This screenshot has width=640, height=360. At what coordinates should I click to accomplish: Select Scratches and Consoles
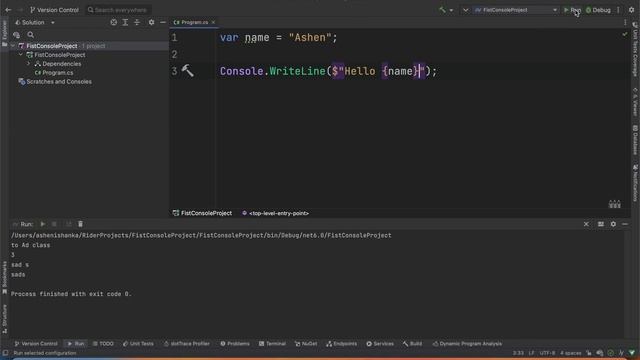(x=55, y=82)
